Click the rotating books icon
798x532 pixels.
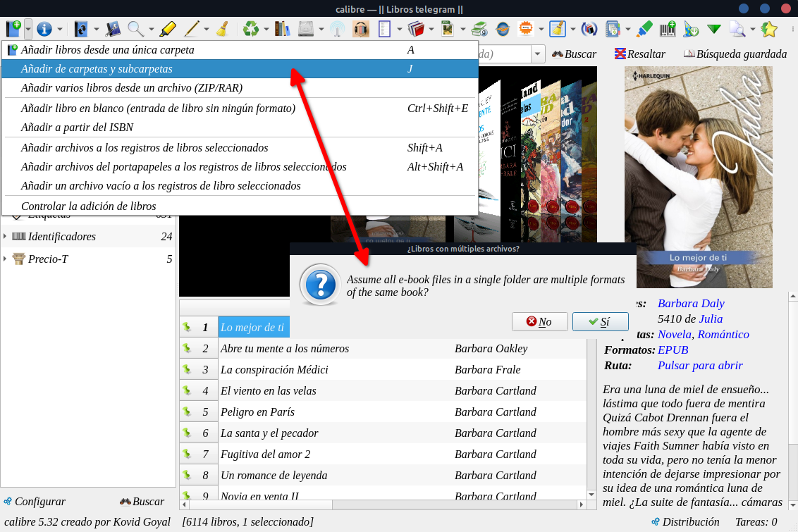click(x=589, y=29)
